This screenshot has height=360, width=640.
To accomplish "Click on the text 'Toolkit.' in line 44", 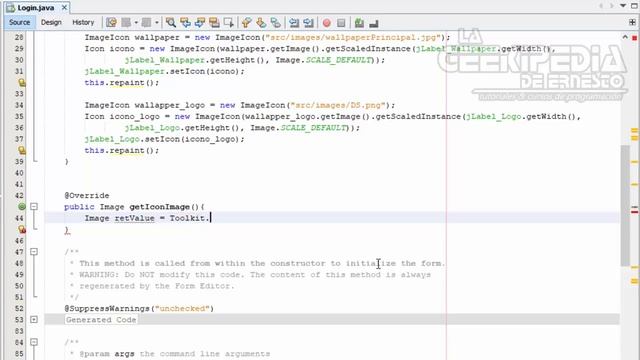I will (189, 218).
